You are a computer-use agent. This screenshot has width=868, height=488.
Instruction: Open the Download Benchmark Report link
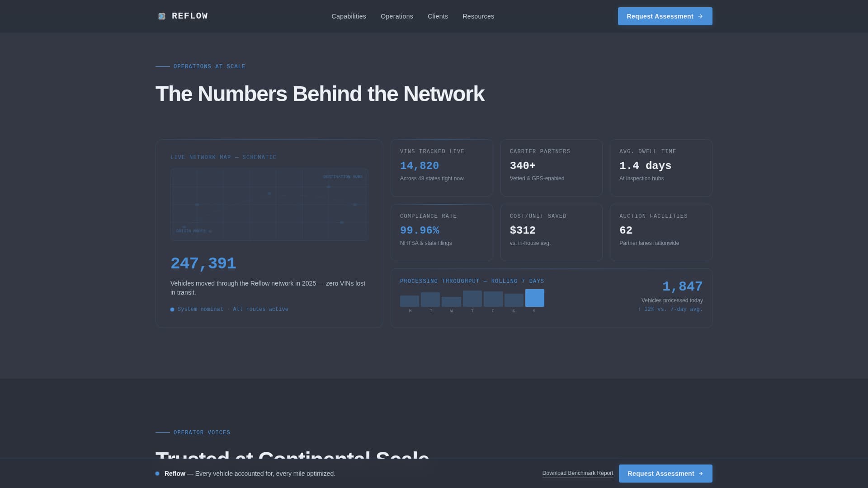577,473
